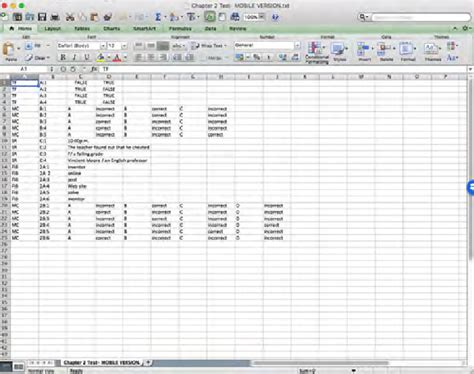This screenshot has width=474, height=374.
Task: Collapse the ribbon with the chevron
Action: pyautogui.click(x=455, y=29)
